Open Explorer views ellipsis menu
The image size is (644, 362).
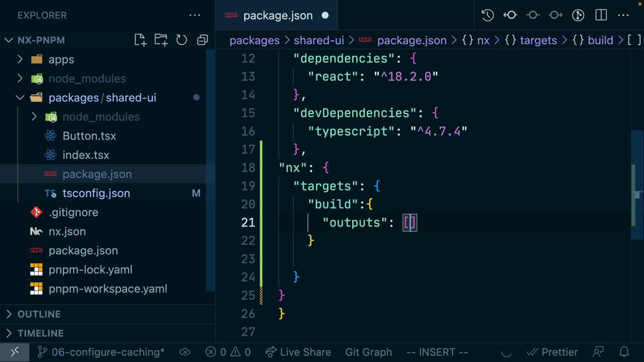[195, 16]
